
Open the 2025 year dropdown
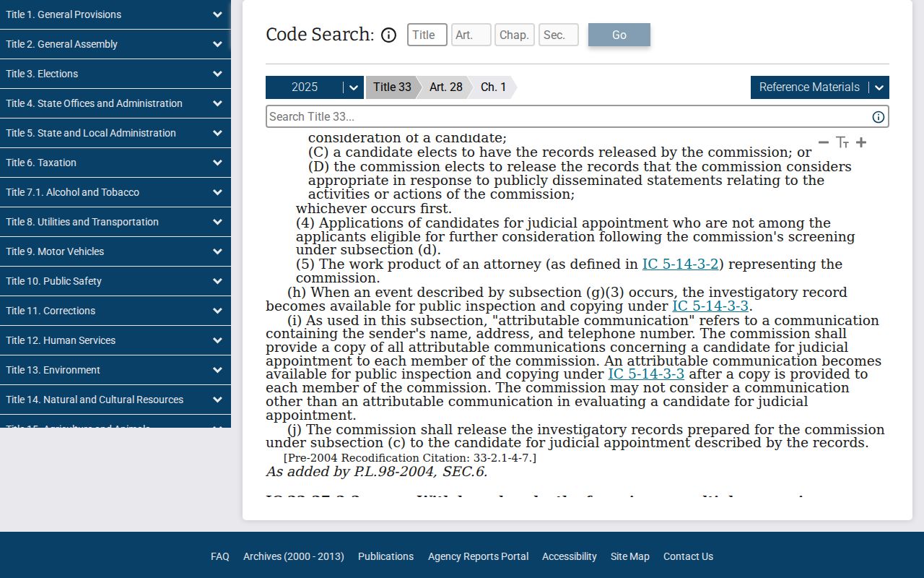click(x=315, y=87)
